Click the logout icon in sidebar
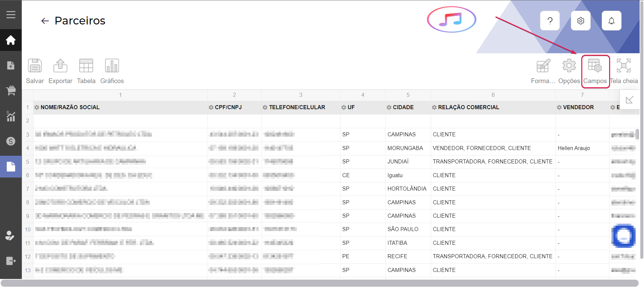This screenshot has width=644, height=287. coord(11,261)
